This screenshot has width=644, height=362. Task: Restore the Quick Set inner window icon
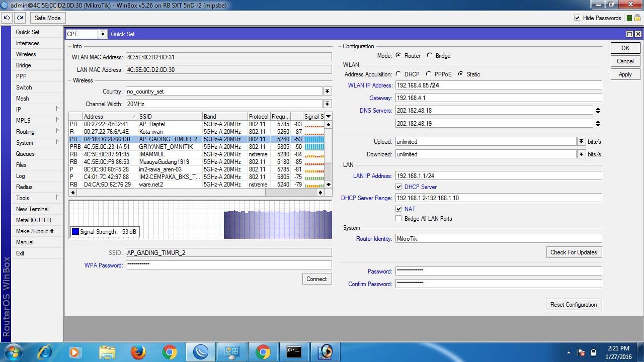629,34
